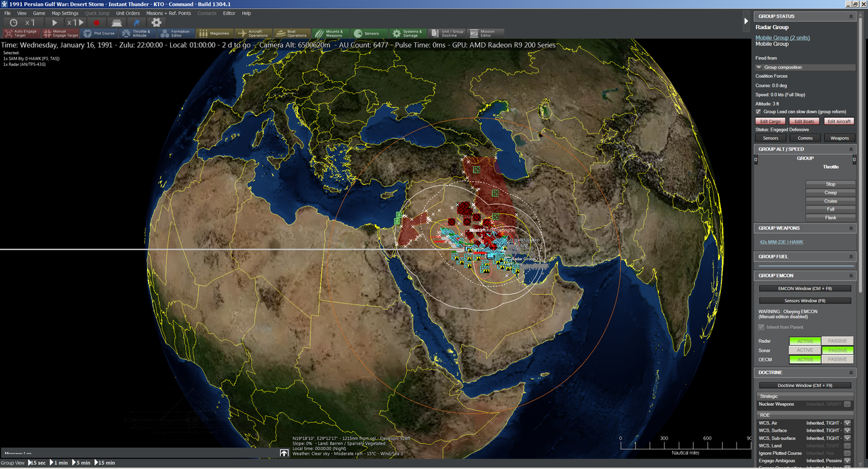
Task: Collapse the GROUP ALT / SPEED section
Action: tap(850, 149)
